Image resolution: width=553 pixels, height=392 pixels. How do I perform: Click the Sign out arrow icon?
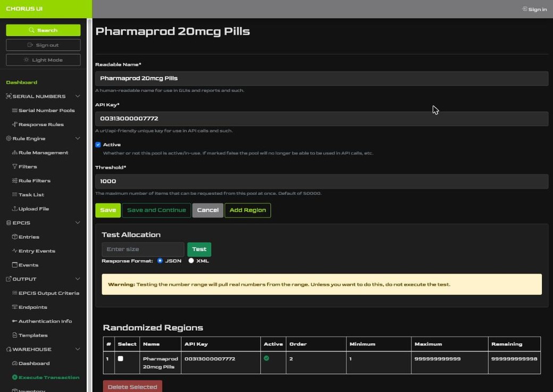point(30,45)
